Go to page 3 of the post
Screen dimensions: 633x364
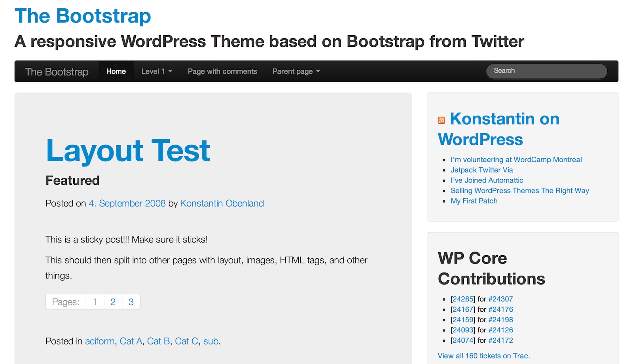click(131, 302)
